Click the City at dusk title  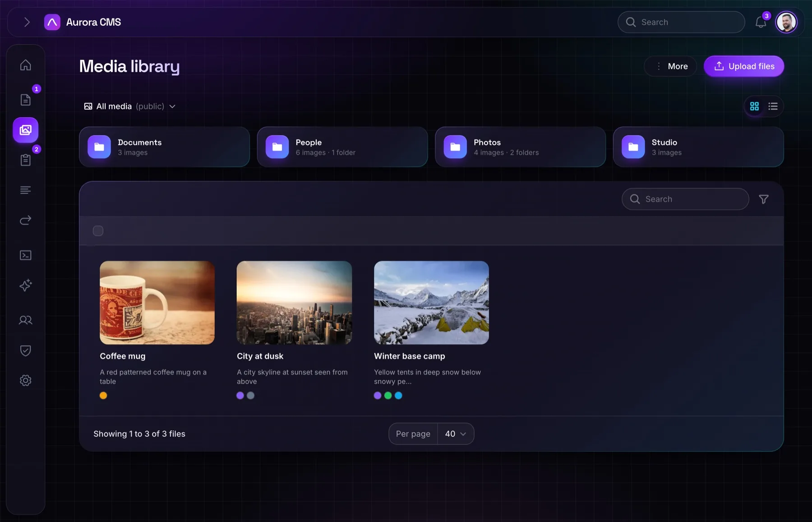click(260, 356)
